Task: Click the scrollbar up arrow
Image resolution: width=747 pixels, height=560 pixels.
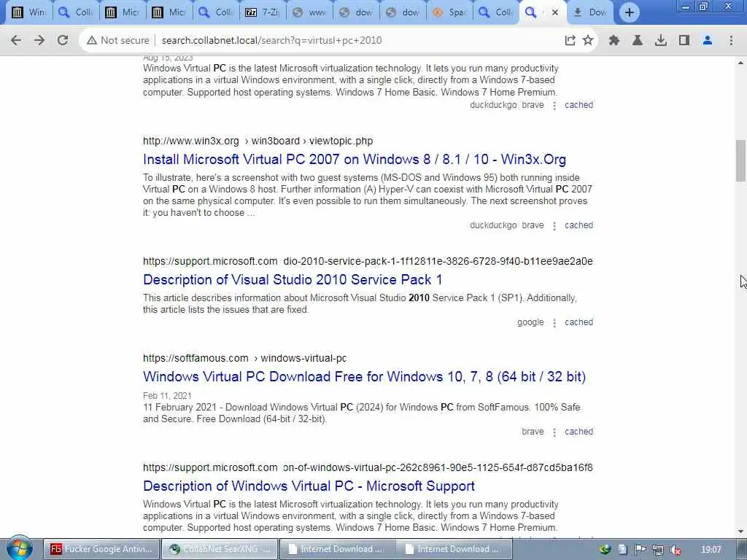Action: [x=740, y=63]
